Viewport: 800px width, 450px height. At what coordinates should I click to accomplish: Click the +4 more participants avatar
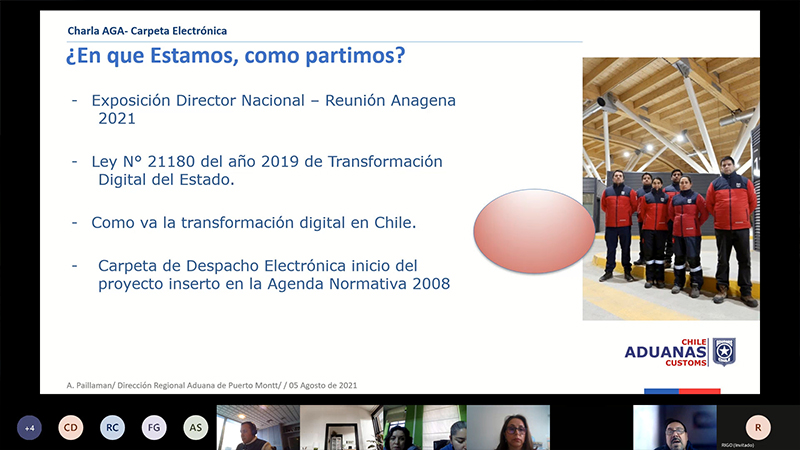pos(29,428)
